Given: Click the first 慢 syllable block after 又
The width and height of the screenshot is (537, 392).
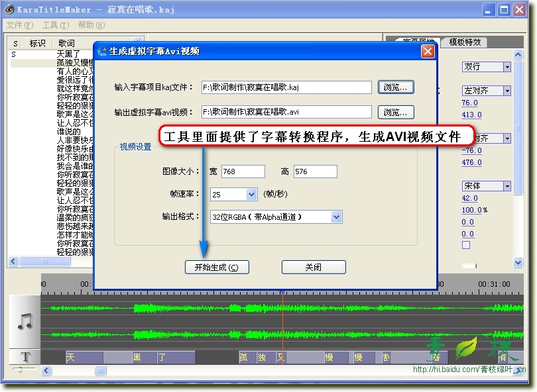Looking at the screenshot, I should (x=336, y=358).
